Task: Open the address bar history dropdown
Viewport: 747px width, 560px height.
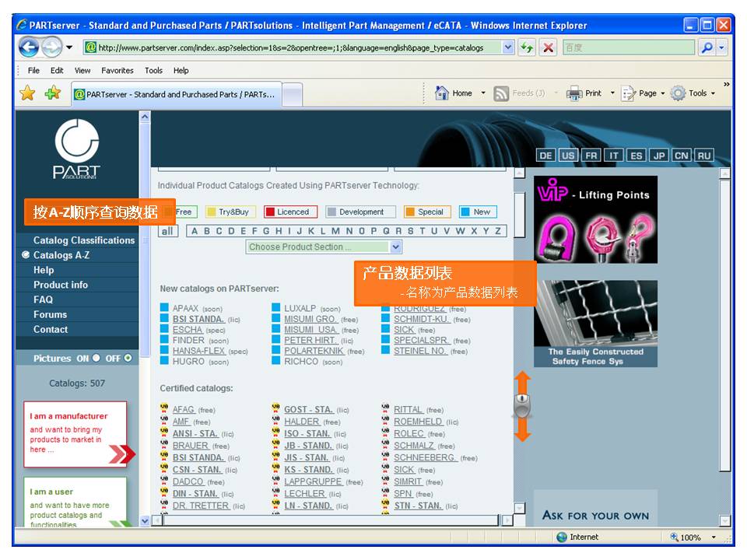Action: [x=508, y=47]
